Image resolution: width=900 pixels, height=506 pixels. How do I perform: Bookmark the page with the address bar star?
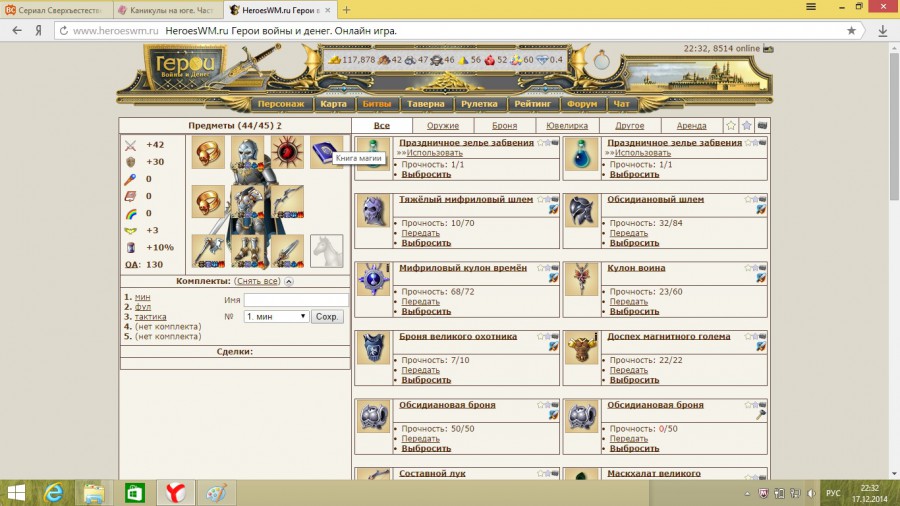851,31
